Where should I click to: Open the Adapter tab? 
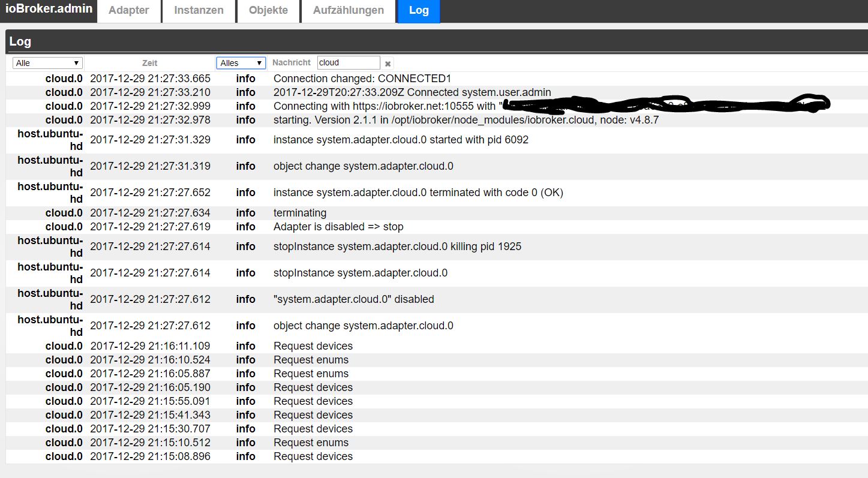tap(129, 11)
